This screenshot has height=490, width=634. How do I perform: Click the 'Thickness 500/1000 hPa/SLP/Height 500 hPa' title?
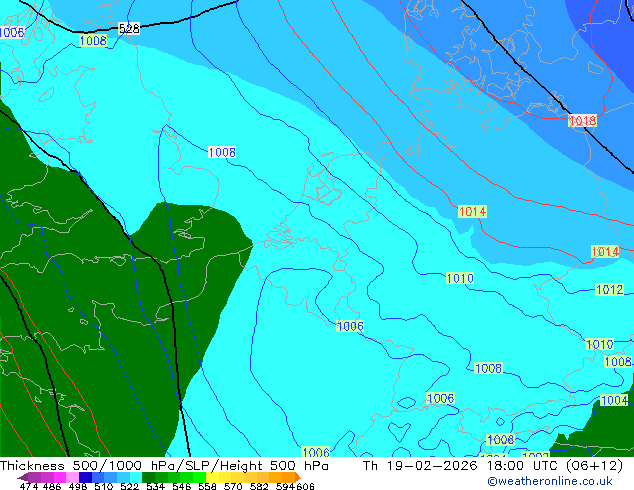pyautogui.click(x=164, y=466)
